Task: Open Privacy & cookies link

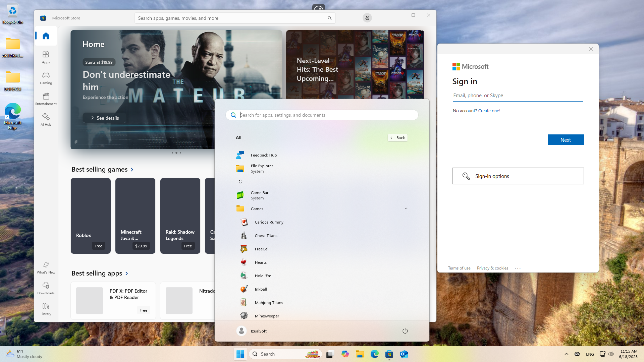Action: 492,268
